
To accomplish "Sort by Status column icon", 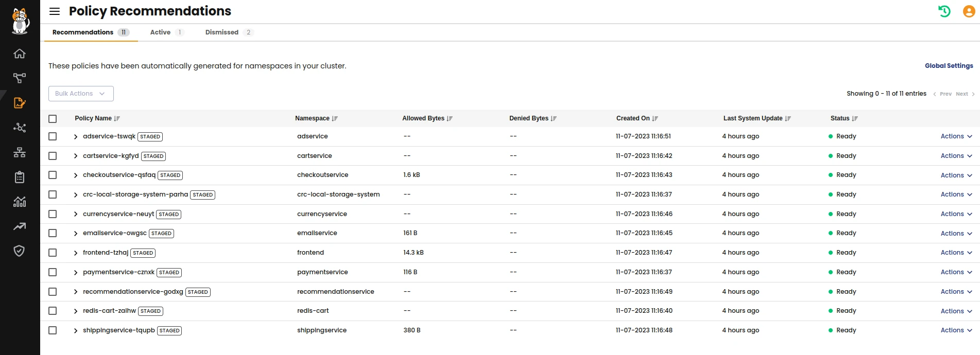I will [855, 118].
